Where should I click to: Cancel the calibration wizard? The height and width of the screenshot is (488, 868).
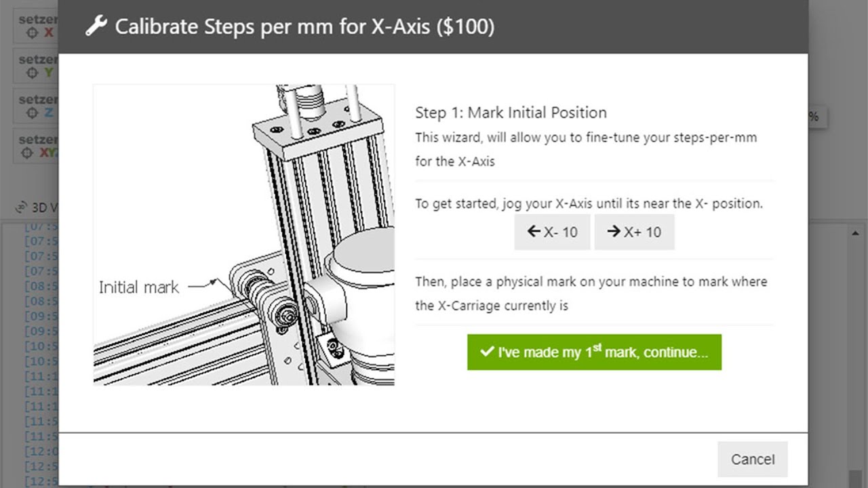click(752, 460)
